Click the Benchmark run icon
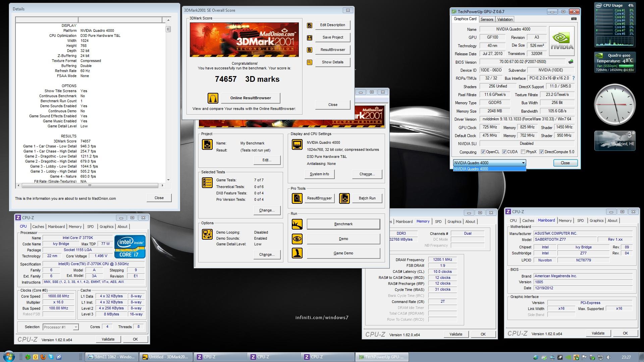 297,224
